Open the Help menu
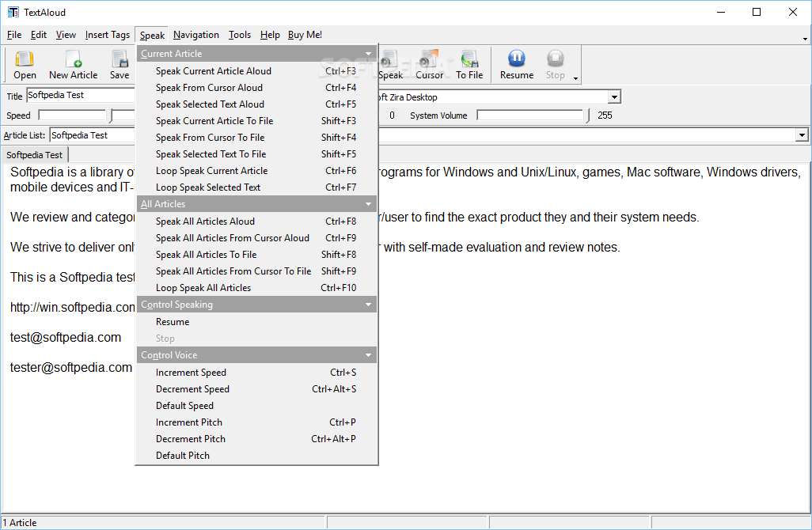This screenshot has height=530, width=812. click(x=270, y=35)
